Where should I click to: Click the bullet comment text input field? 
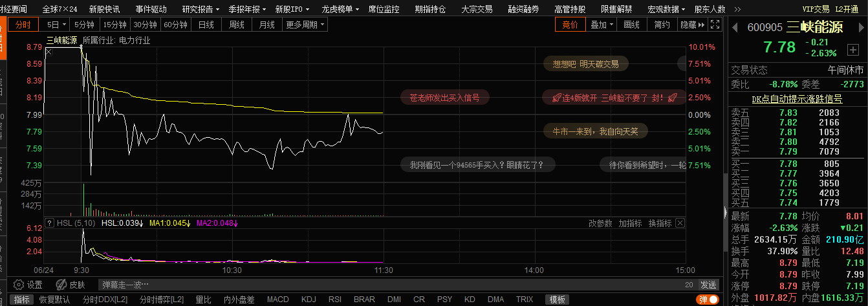click(388, 285)
